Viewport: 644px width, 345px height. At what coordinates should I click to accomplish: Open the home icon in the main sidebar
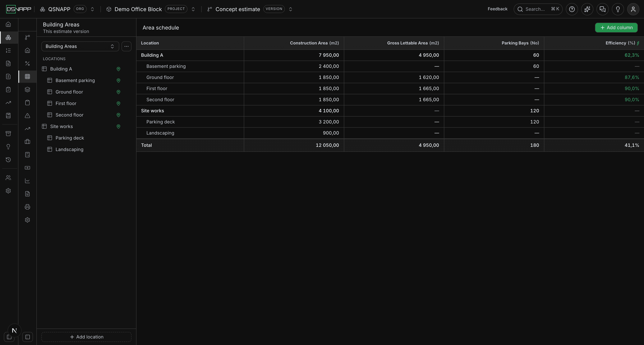click(x=8, y=24)
